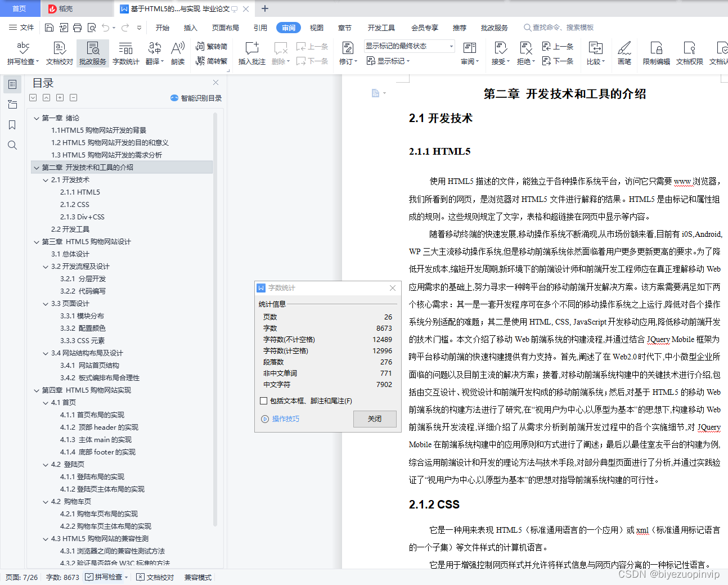This screenshot has height=585, width=728.
Task: Click the 显示标记 show markup button
Action: (388, 61)
